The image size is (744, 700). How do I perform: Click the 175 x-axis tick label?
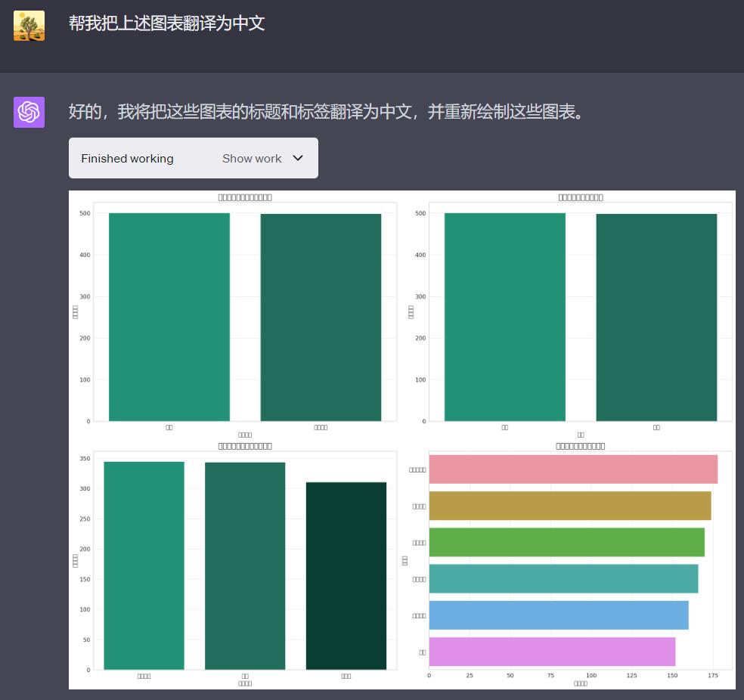[x=712, y=675]
